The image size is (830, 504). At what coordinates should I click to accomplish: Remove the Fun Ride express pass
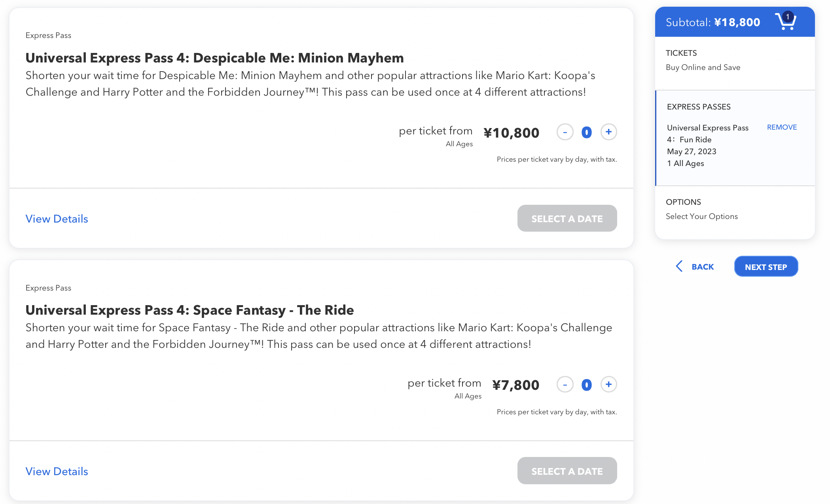tap(782, 127)
